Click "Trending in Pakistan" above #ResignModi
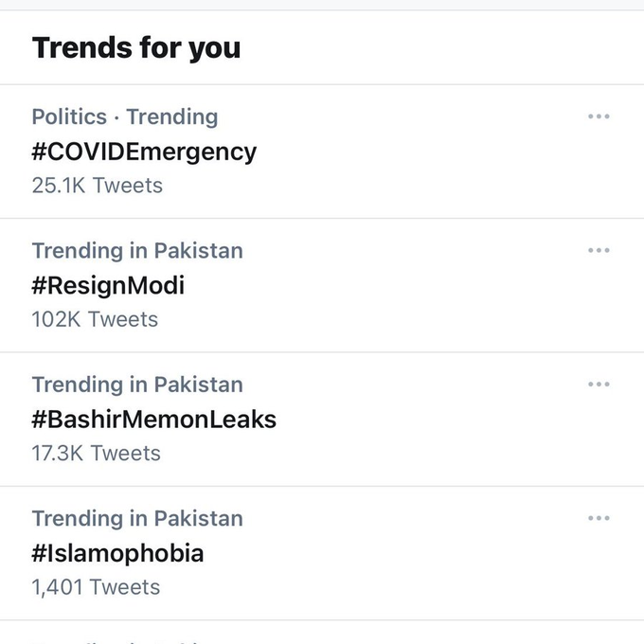Image resolution: width=644 pixels, height=644 pixels. point(137,251)
